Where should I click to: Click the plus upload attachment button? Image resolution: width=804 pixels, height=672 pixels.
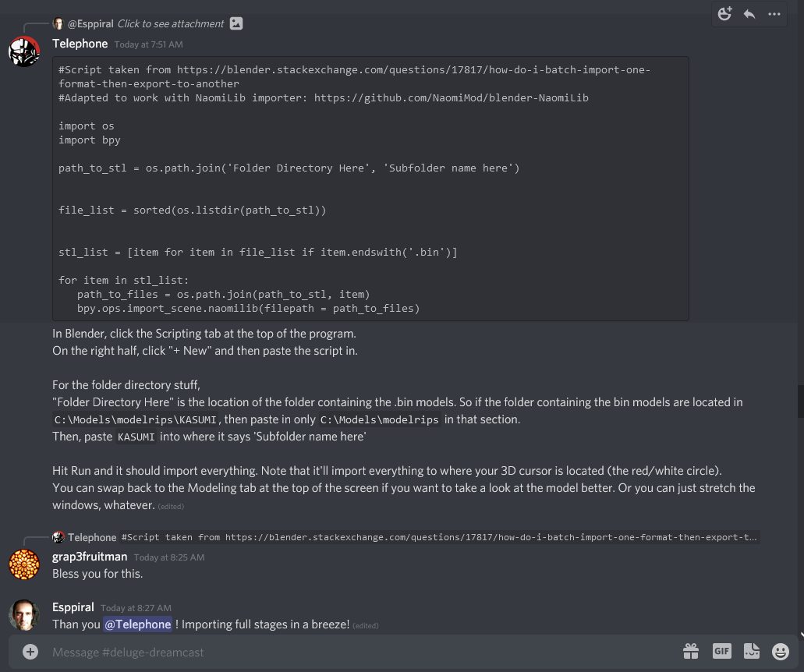(30, 652)
